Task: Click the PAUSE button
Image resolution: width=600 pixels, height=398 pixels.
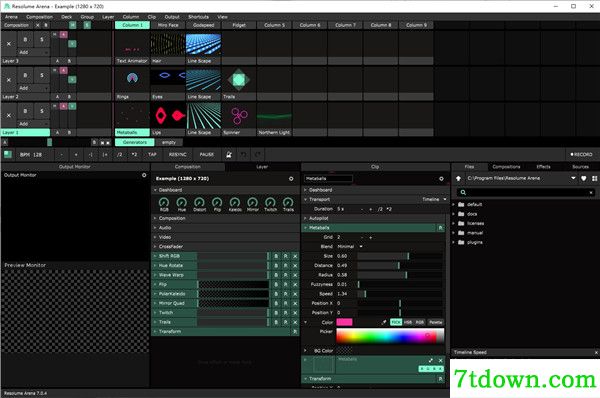Action: tap(207, 155)
